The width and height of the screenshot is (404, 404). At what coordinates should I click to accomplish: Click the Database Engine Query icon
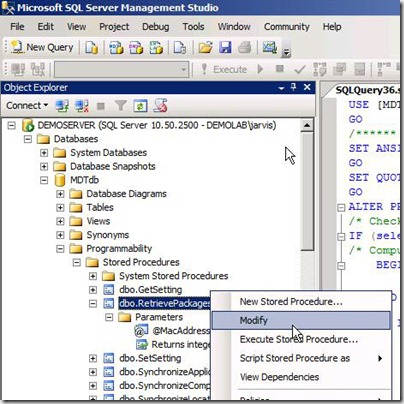91,47
